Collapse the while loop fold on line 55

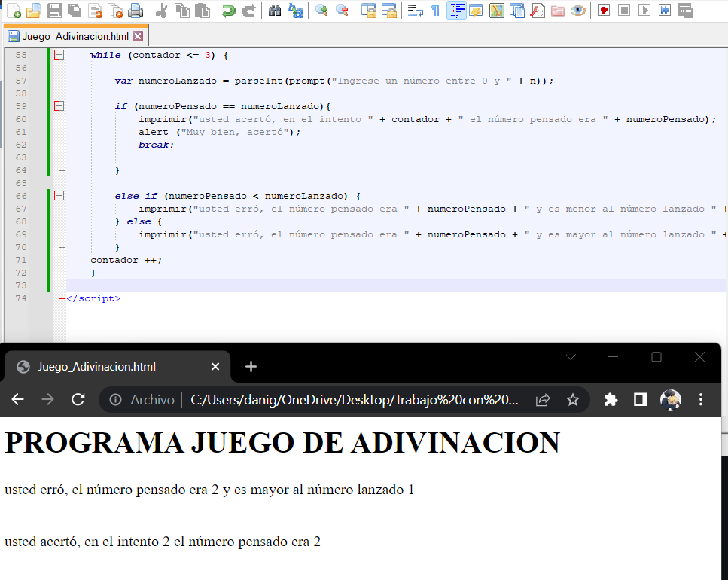[59, 55]
